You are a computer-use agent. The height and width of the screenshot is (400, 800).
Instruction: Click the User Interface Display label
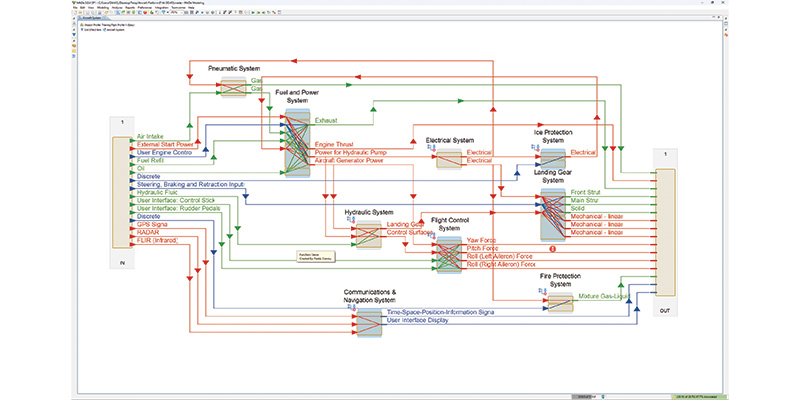tap(417, 320)
